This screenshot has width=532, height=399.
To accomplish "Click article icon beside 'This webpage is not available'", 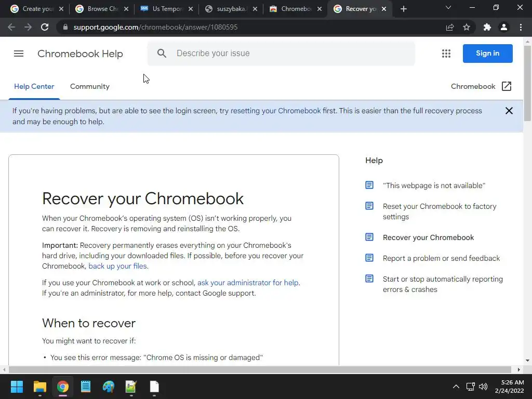I will point(369,185).
